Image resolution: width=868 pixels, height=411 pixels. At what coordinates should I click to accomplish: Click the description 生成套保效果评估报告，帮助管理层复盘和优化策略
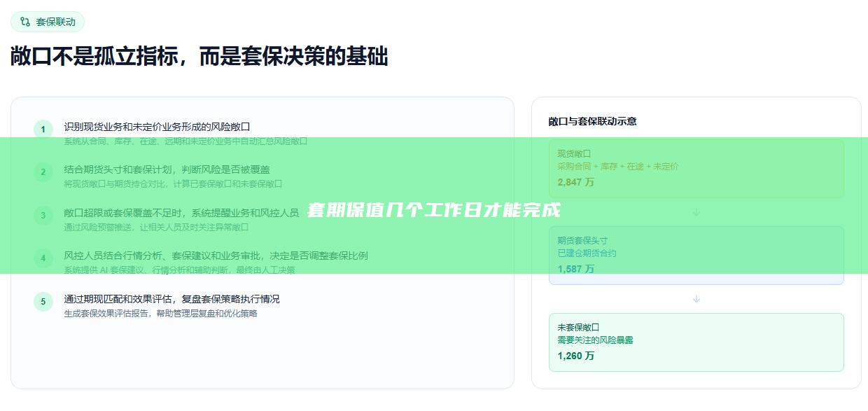[x=160, y=314]
